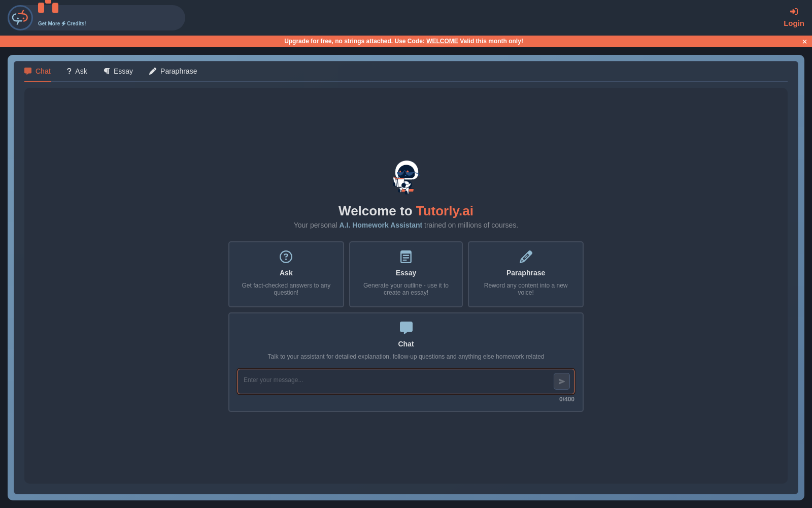
Task: Click the circled question mark Ask card icon
Action: [x=286, y=257]
